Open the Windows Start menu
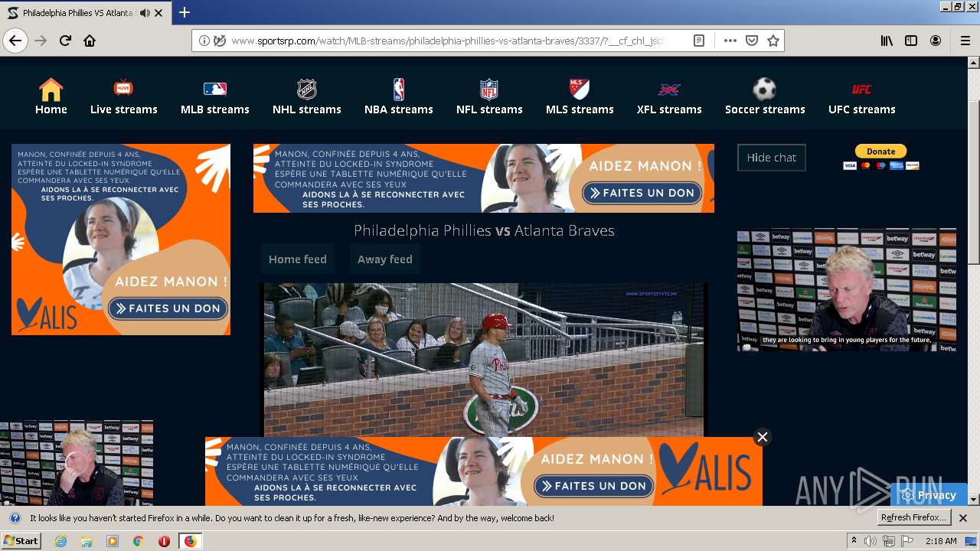This screenshot has height=551, width=980. tap(21, 540)
